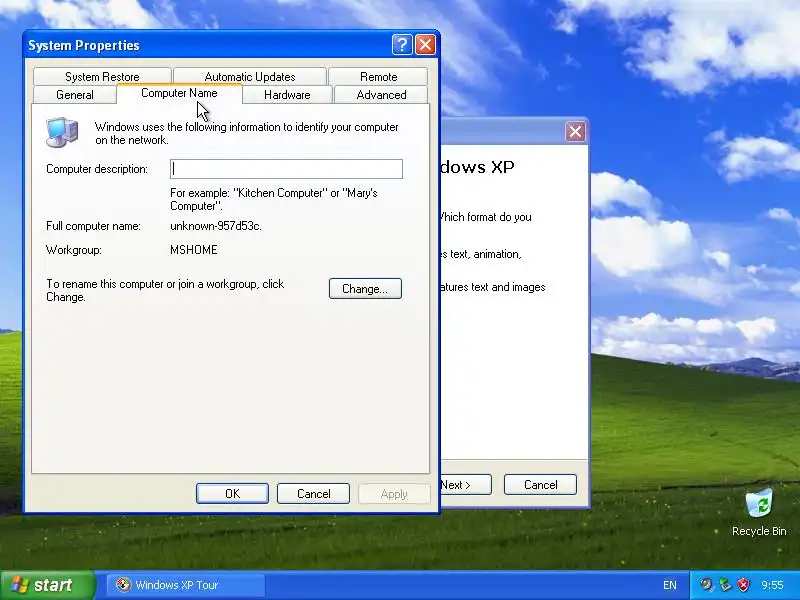
Task: Click the Full computer name label
Action: coord(93,226)
